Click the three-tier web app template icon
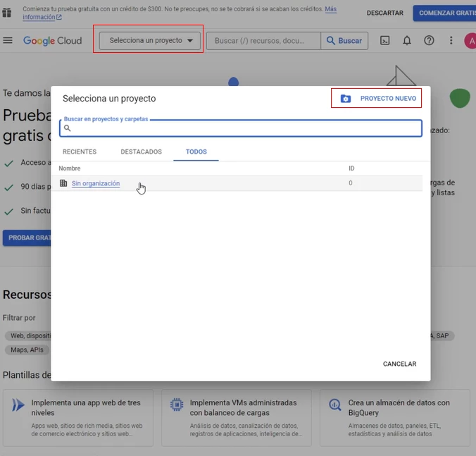 coord(18,405)
